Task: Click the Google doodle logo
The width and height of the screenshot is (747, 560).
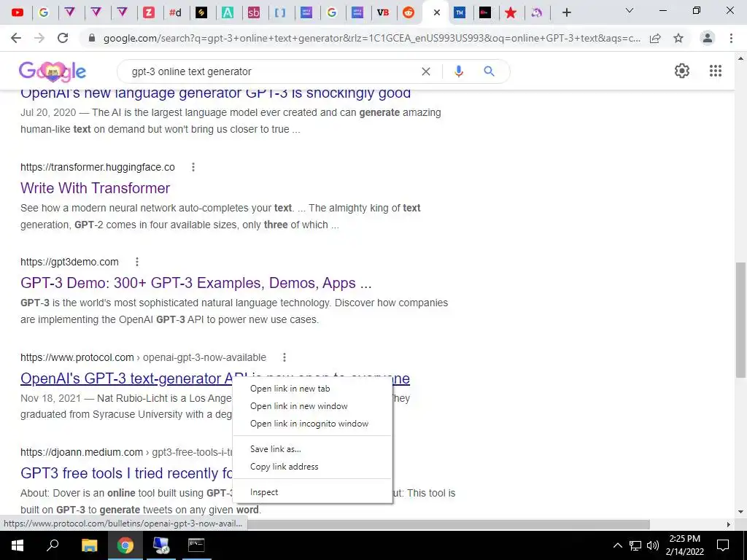Action: click(53, 71)
